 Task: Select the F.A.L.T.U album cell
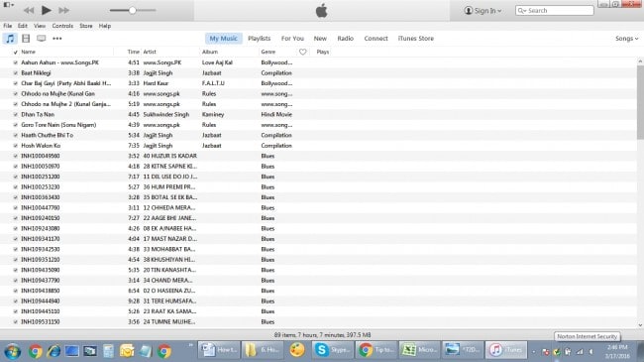click(213, 83)
